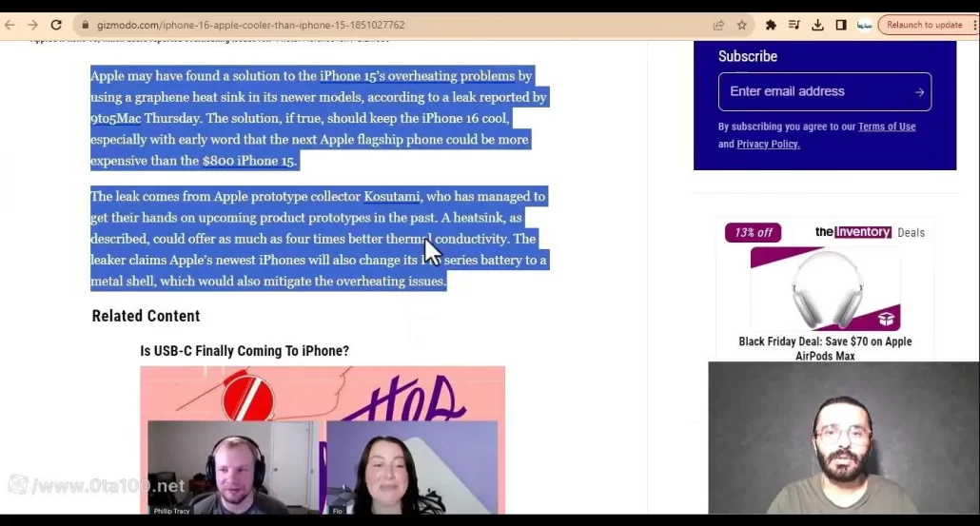This screenshot has width=980, height=526.
Task: Click the gizmodo.com address bar URL
Action: (250, 25)
